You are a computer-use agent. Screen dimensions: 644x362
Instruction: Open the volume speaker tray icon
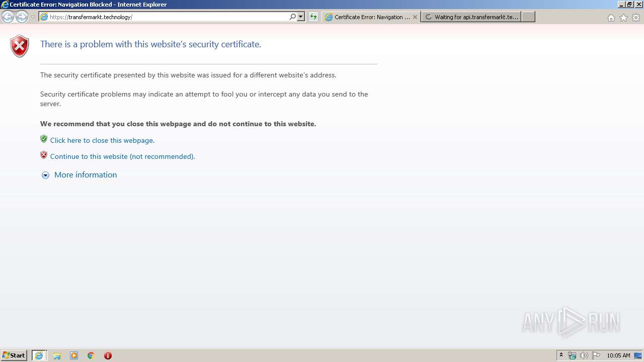pyautogui.click(x=584, y=355)
